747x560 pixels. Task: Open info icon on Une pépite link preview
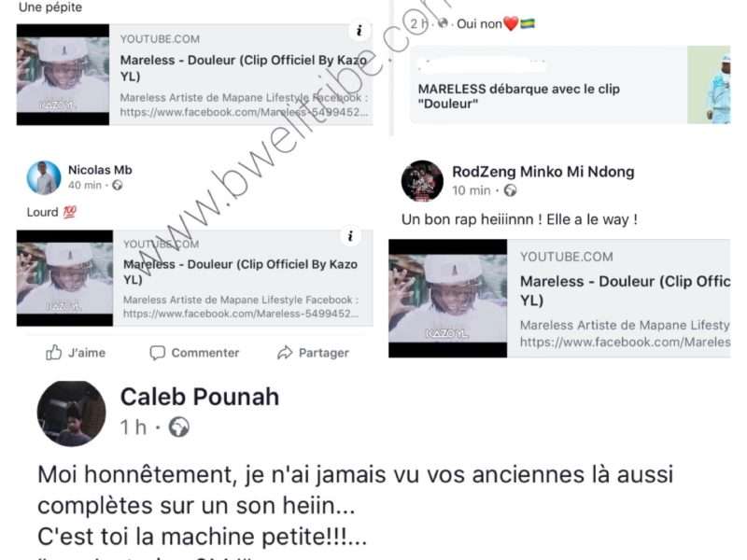pyautogui.click(x=359, y=32)
